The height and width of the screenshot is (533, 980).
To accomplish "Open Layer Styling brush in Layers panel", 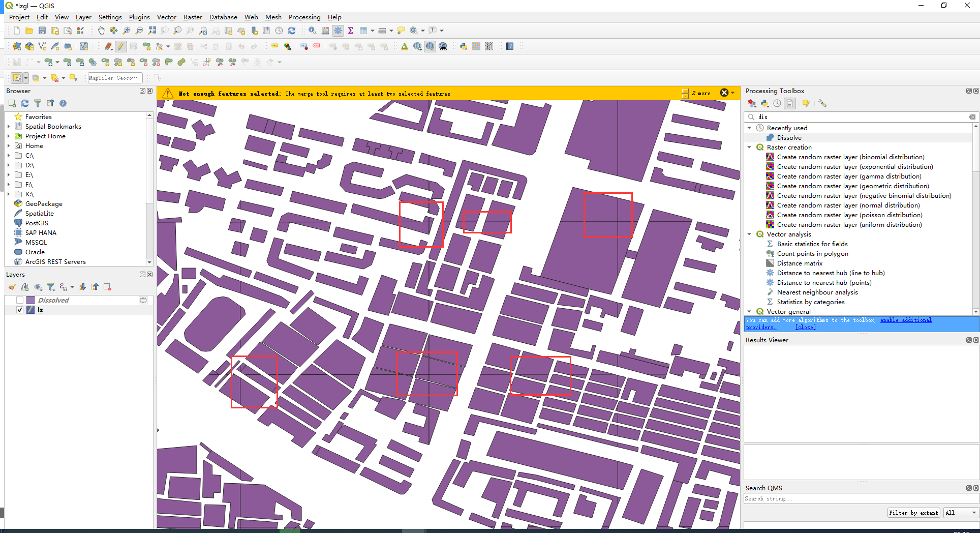I will 12,287.
